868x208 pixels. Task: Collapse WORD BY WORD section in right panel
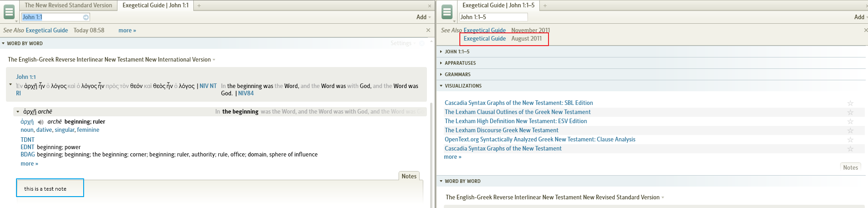pyautogui.click(x=441, y=181)
